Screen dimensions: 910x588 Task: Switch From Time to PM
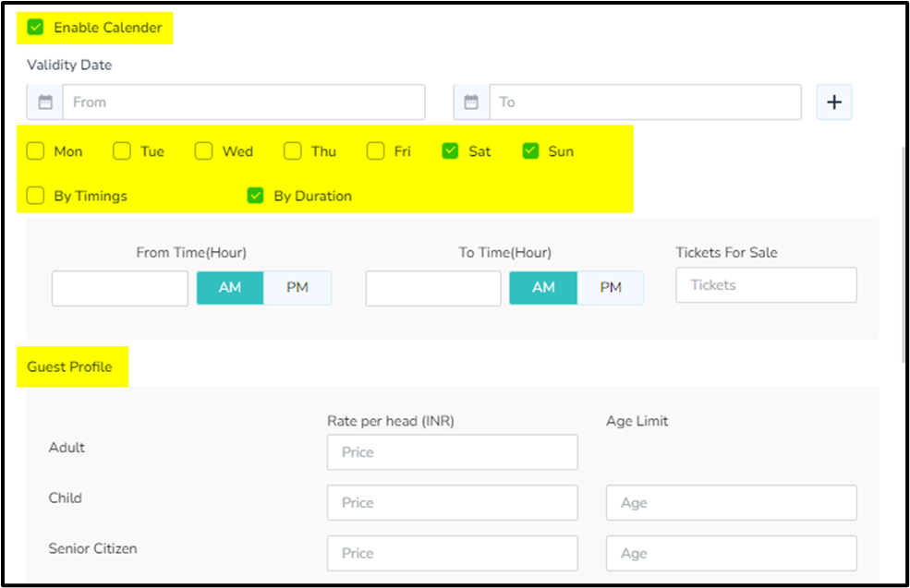(x=297, y=288)
